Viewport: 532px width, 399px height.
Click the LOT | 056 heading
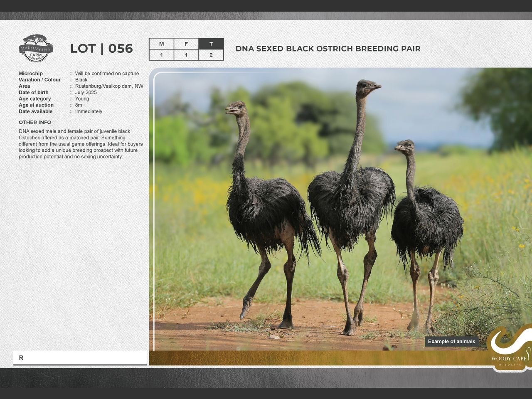(x=101, y=49)
